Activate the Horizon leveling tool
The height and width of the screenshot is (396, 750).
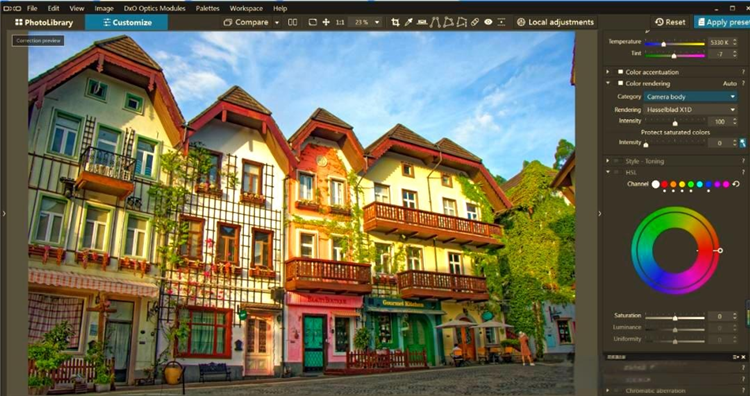pyautogui.click(x=422, y=22)
